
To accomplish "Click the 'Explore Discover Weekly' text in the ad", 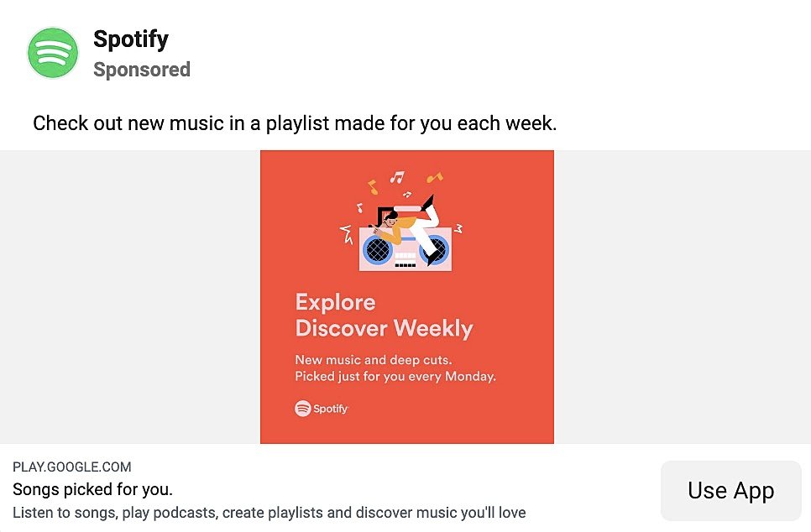I will coord(385,316).
